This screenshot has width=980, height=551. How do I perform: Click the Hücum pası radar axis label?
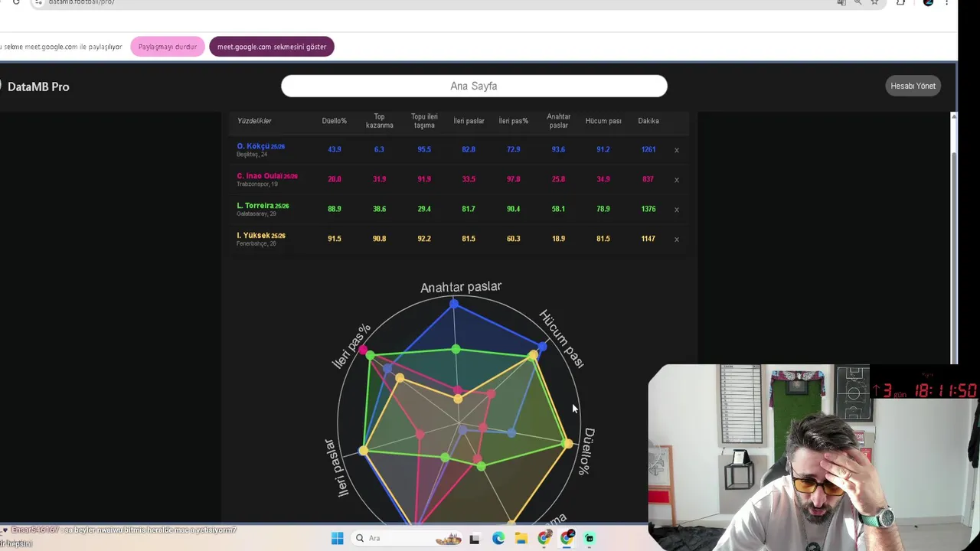[x=561, y=338]
